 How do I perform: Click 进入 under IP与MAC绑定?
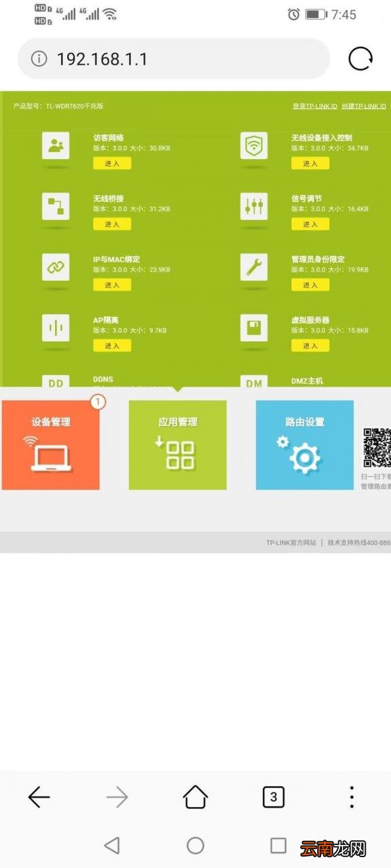112,285
